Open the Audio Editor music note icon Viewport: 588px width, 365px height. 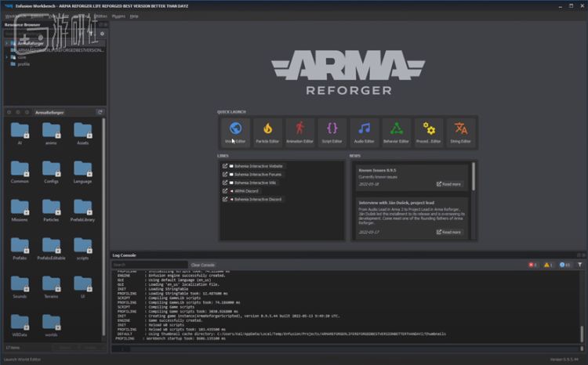coord(364,132)
